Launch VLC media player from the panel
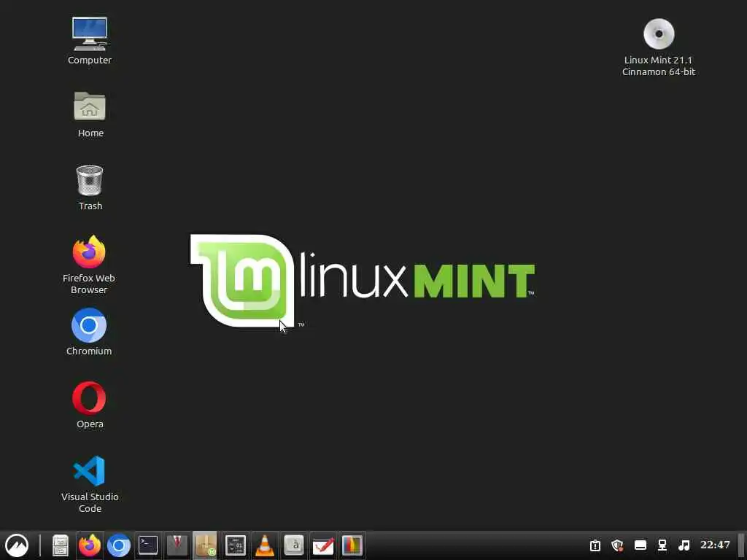Image resolution: width=747 pixels, height=560 pixels. coord(264,545)
